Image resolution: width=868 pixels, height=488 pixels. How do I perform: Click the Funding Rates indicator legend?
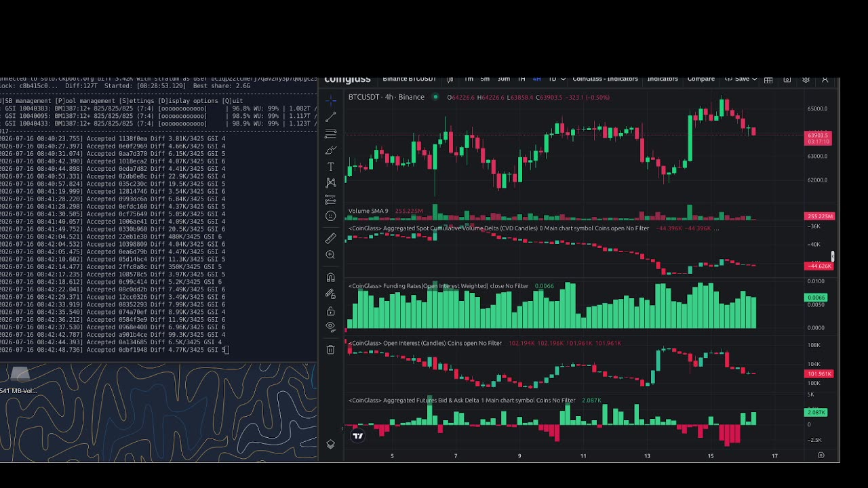tap(438, 286)
